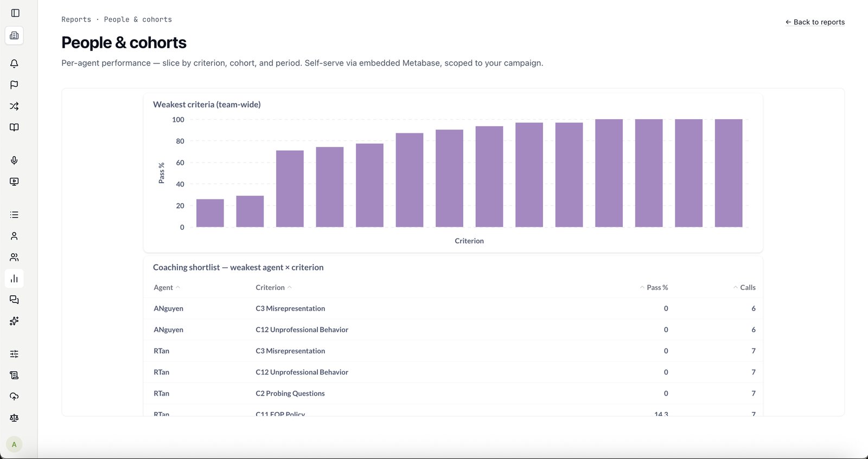Viewport: 868px width, 459px height.
Task: Click the sparkles icon in the sidebar
Action: 14,321
